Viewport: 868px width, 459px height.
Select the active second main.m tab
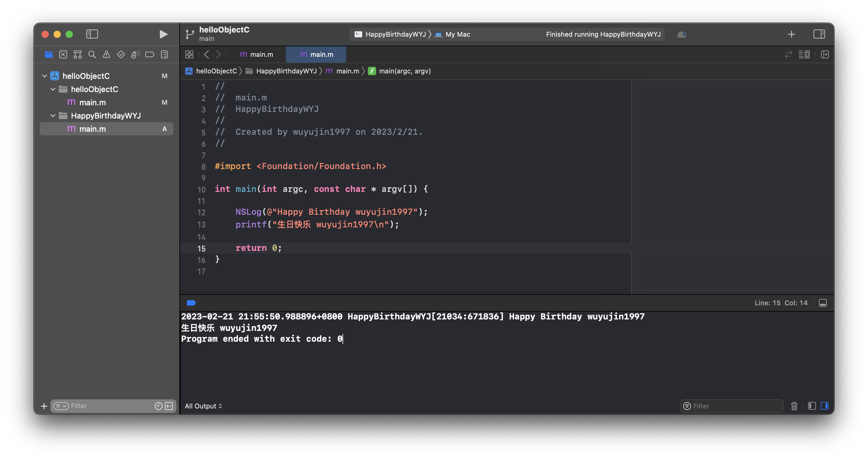(316, 54)
